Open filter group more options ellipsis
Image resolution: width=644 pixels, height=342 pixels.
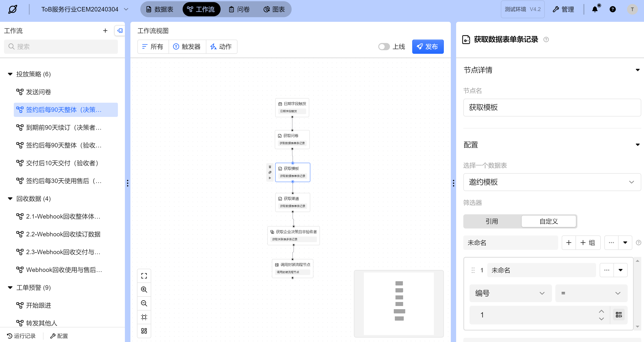tap(611, 242)
